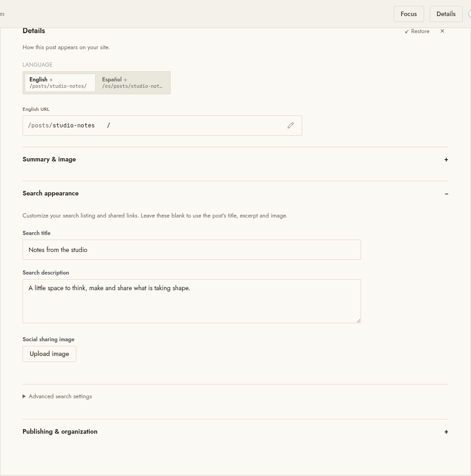The height and width of the screenshot is (476, 471).
Task: Click the textarea resize handle corner
Action: coord(359,321)
